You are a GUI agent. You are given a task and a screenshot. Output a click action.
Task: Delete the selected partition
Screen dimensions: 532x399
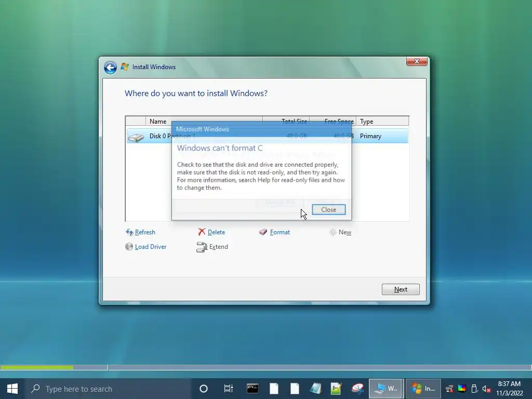pyautogui.click(x=211, y=232)
